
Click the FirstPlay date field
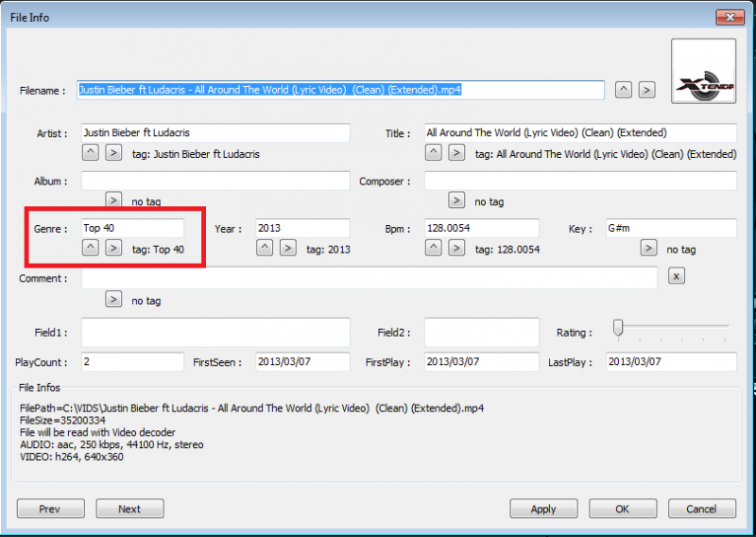coord(482,362)
